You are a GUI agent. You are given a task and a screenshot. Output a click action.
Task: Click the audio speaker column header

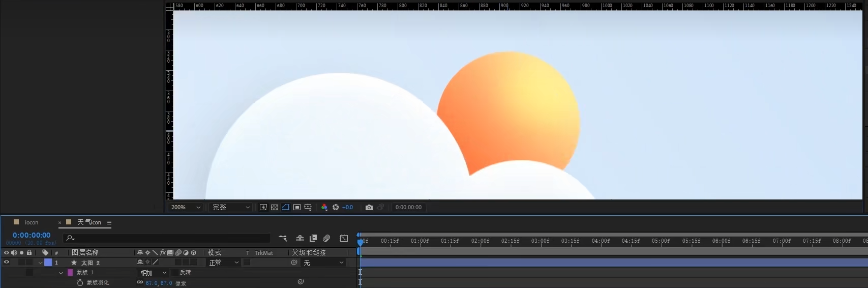coord(14,252)
